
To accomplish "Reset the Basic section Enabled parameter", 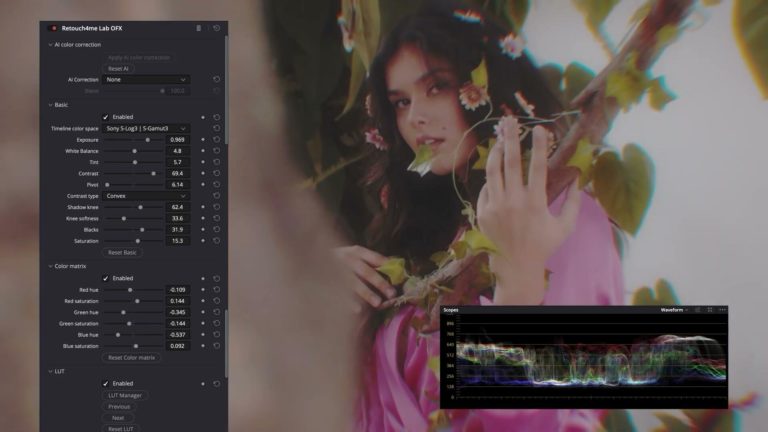I will 216,117.
